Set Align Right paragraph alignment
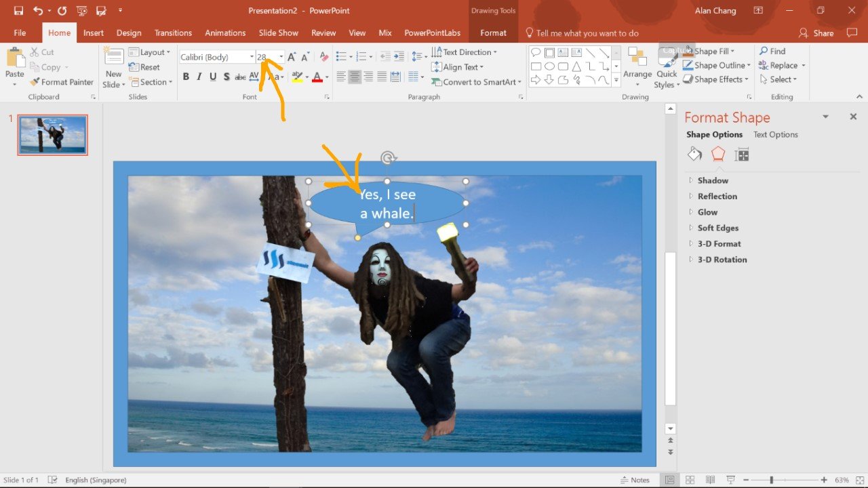The image size is (868, 488). pos(368,77)
